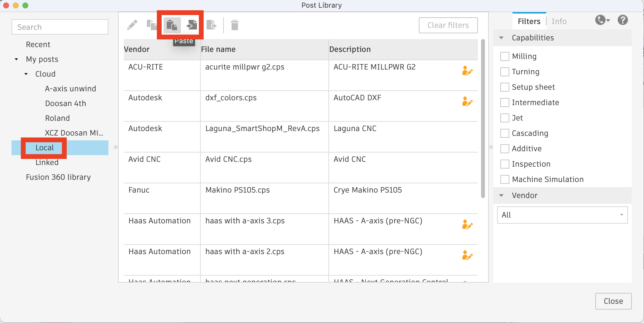644x323 pixels.
Task: Select the edit post (pencil) icon
Action: (131, 25)
